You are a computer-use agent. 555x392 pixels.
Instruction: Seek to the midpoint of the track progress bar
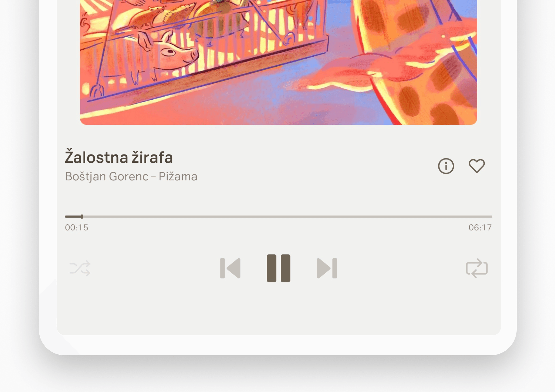[x=279, y=217]
